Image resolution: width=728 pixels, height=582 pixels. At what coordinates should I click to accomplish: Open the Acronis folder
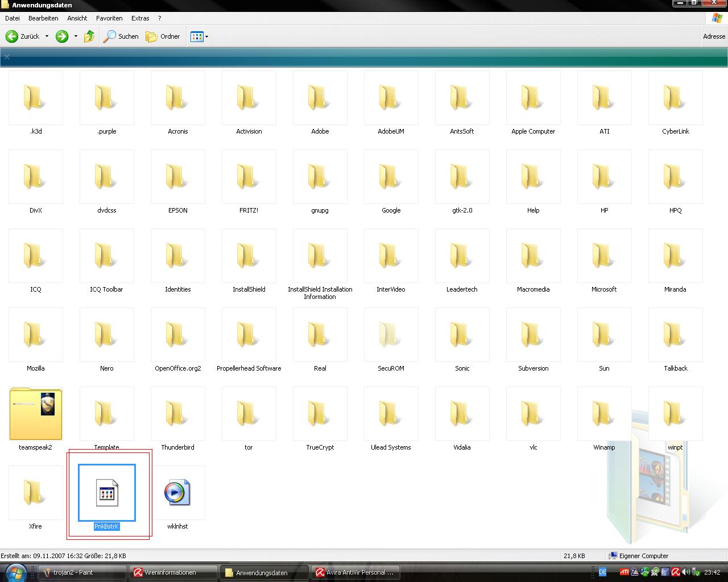pos(178,98)
